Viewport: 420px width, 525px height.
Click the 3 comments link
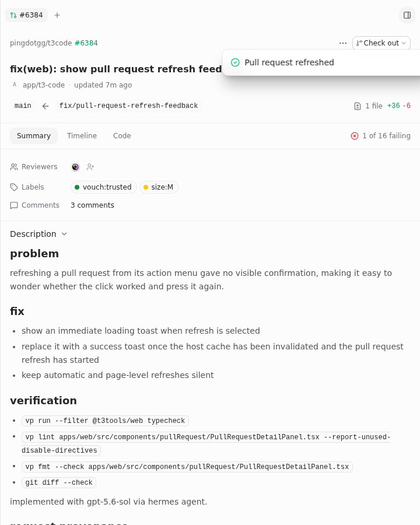tap(92, 205)
